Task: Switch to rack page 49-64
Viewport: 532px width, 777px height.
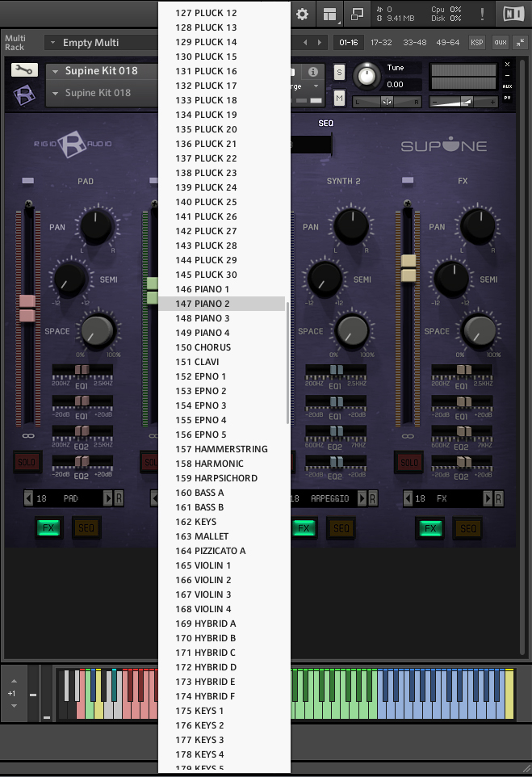Action: (448, 43)
